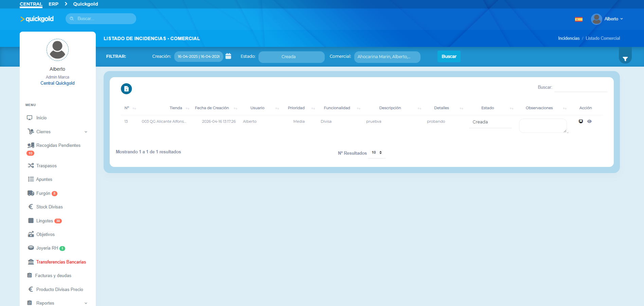Click the eye icon in Acción column

[589, 121]
